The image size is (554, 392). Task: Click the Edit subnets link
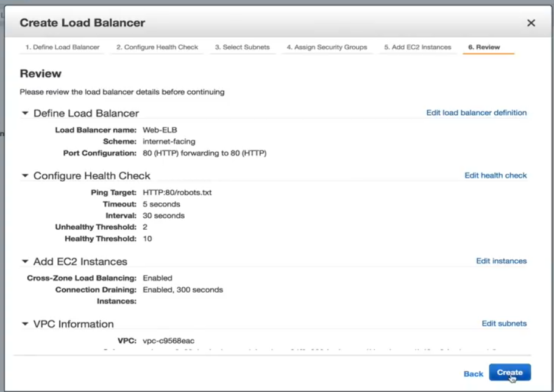click(504, 324)
